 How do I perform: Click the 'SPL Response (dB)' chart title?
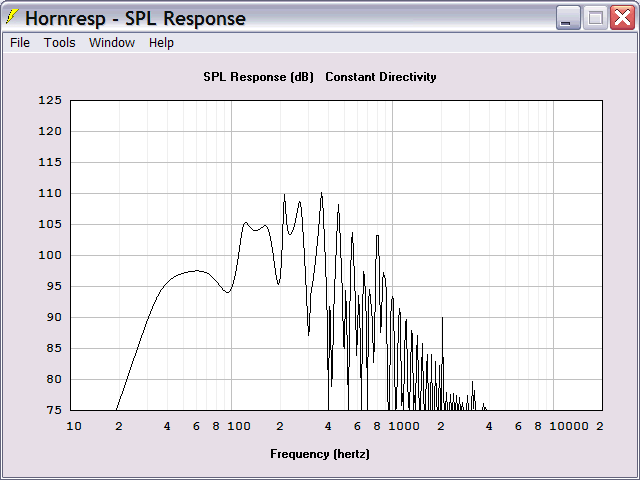pos(258,77)
